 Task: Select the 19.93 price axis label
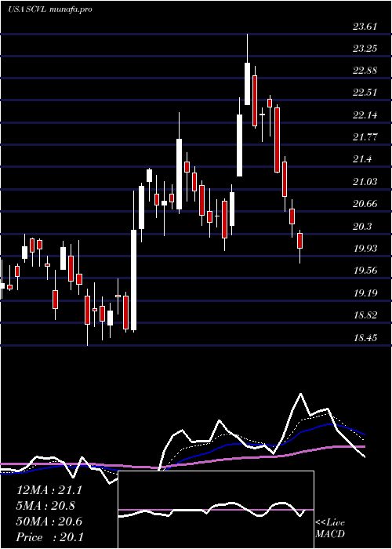tap(365, 249)
